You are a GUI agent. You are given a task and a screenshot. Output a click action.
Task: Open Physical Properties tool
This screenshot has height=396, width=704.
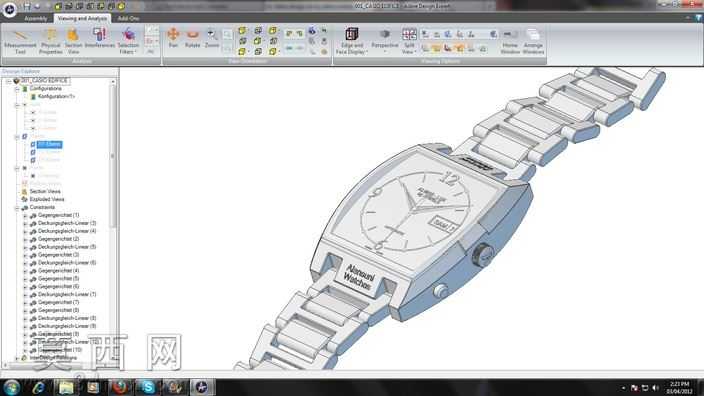(x=50, y=41)
